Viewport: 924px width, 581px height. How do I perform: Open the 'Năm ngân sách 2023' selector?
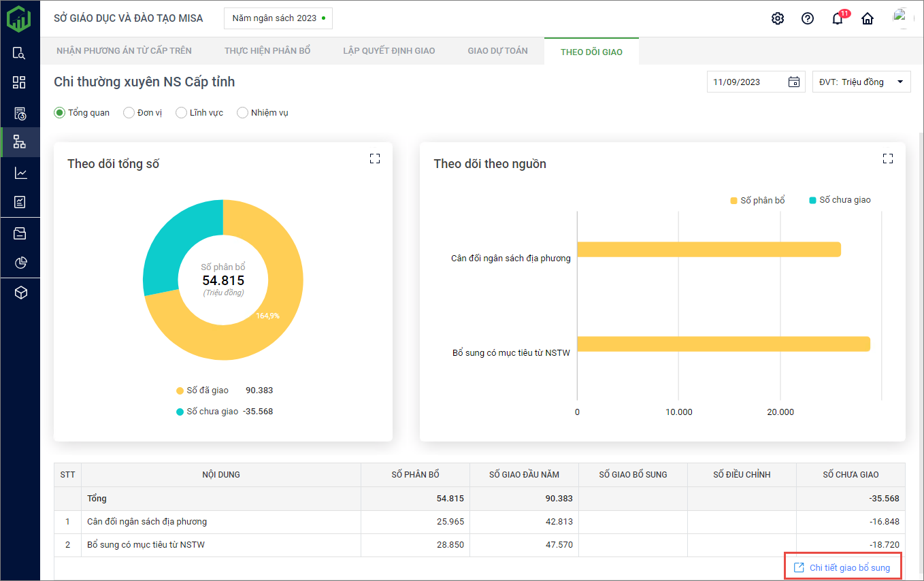pyautogui.click(x=278, y=18)
